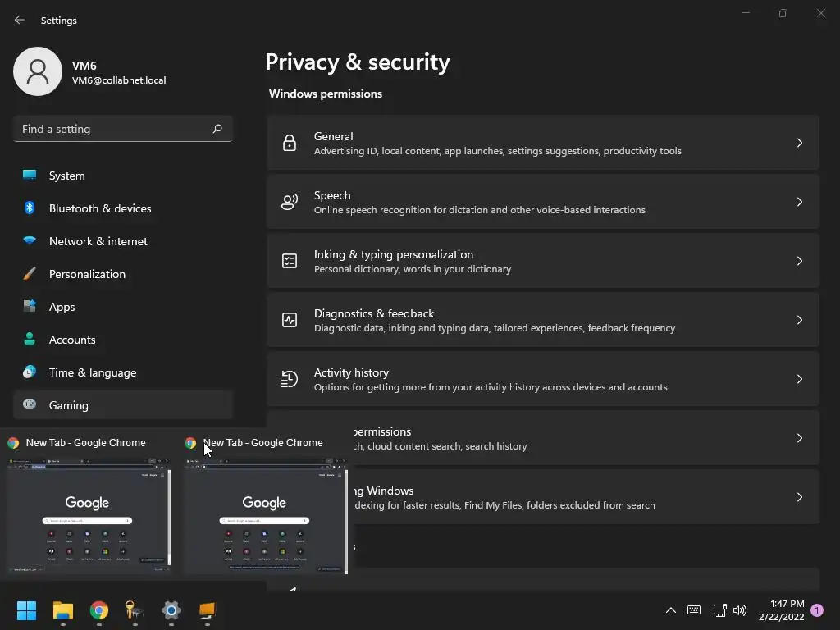Open the Windows Start menu
840x630 pixels.
[x=27, y=610]
